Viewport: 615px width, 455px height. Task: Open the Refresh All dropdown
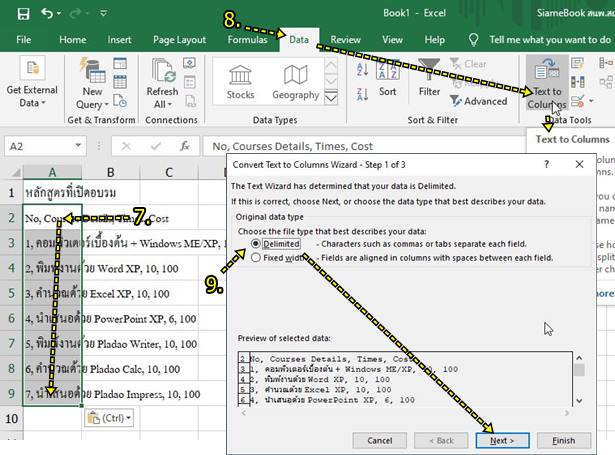click(x=162, y=83)
